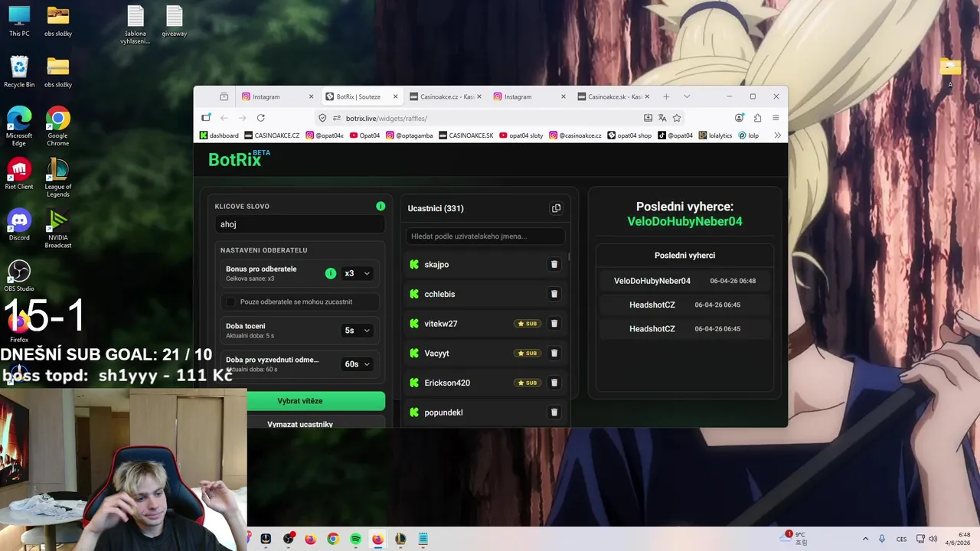Click the CES language indicator in tray
The width and height of the screenshot is (980, 551).
(902, 539)
